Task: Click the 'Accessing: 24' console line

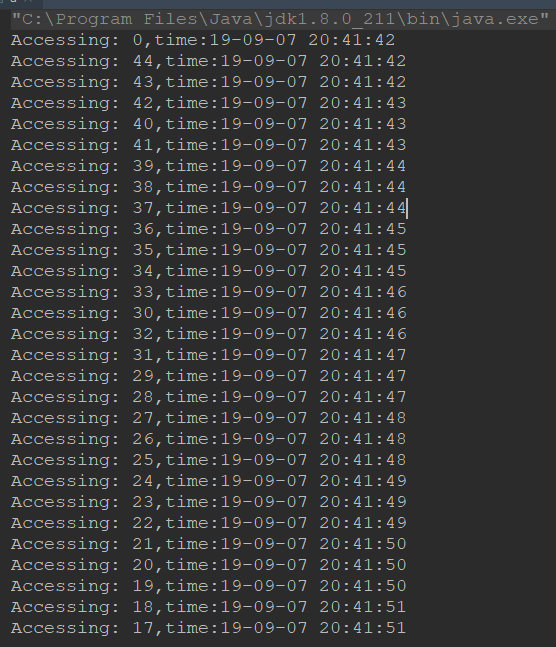Action: [x=208, y=481]
